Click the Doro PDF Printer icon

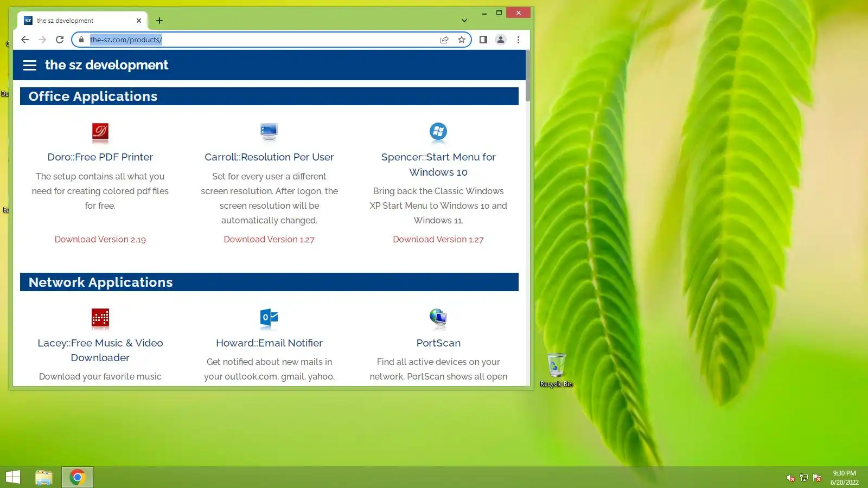point(100,132)
